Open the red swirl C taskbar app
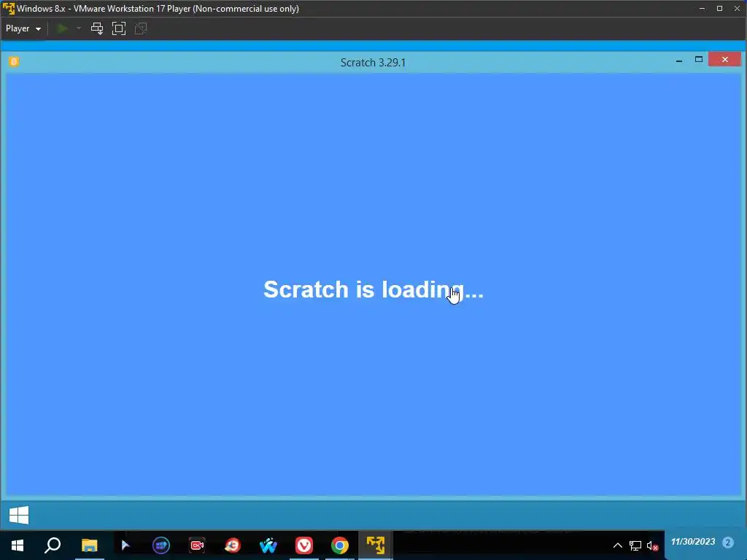 pos(233,545)
